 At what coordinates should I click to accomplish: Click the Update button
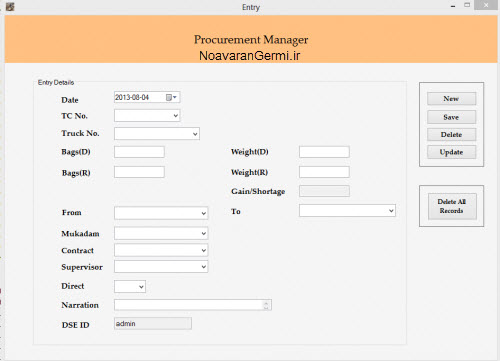[451, 152]
